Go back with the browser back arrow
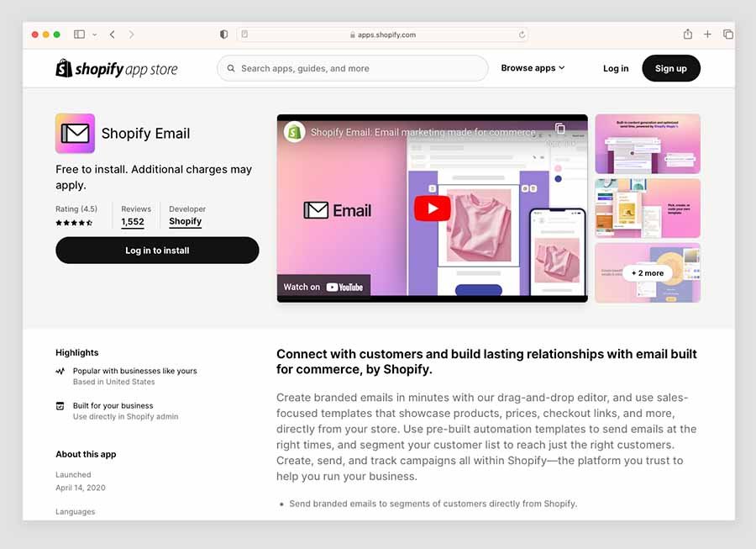This screenshot has width=756, height=549. tap(112, 34)
